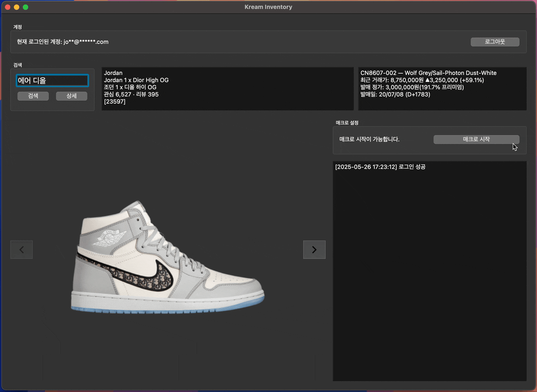Start the macro with 매크로 시작

tap(477, 139)
